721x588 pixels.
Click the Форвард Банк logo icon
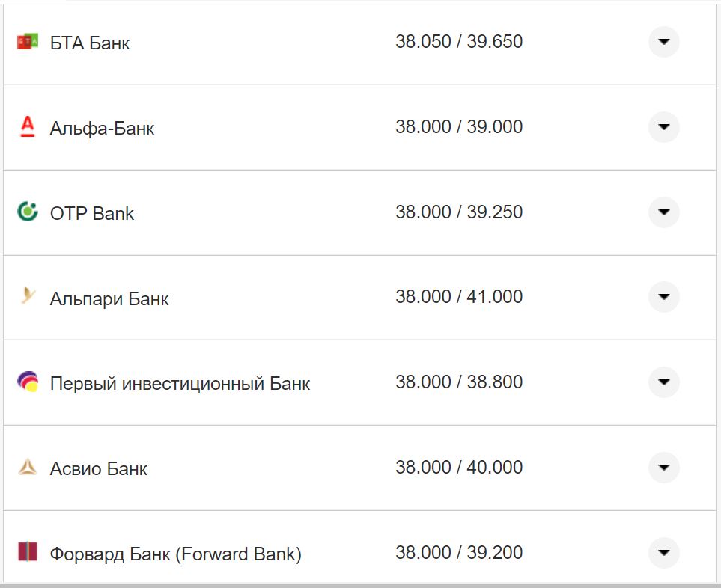27,553
